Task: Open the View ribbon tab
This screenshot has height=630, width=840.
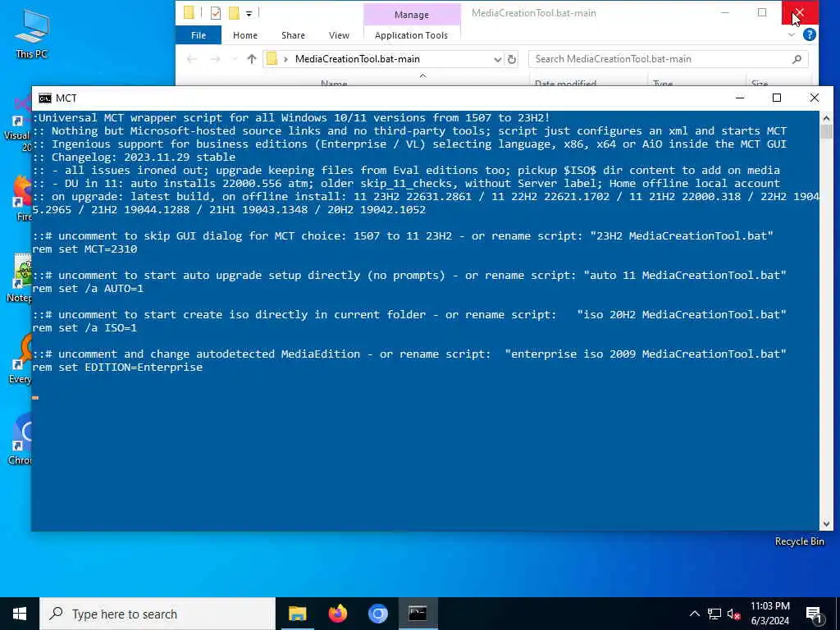Action: (339, 35)
